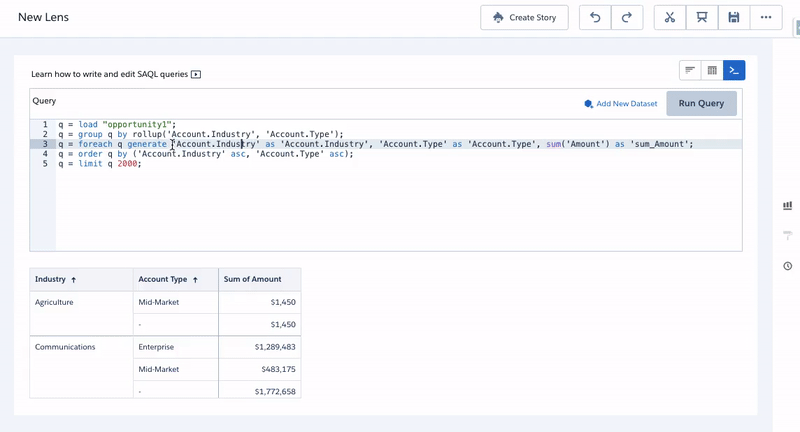Open the SAQL learning video icon
Viewport: 800px width, 432px height.
click(196, 74)
